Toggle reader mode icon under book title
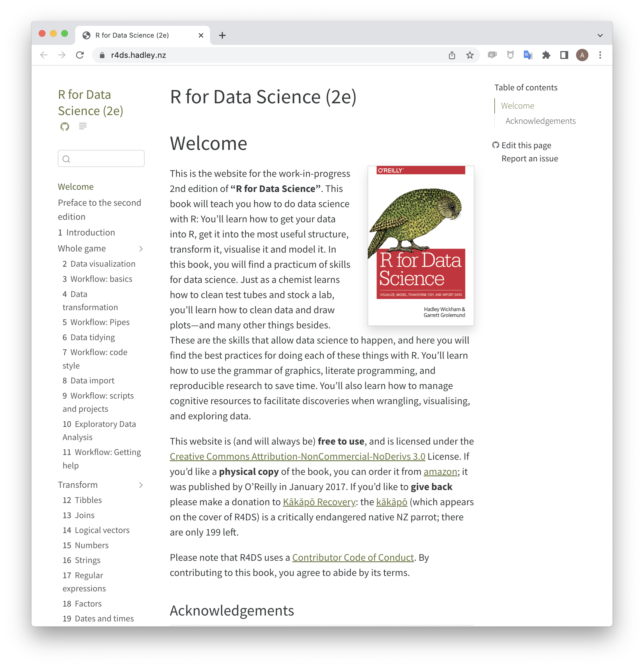Viewport: 644px width, 668px height. tap(83, 126)
